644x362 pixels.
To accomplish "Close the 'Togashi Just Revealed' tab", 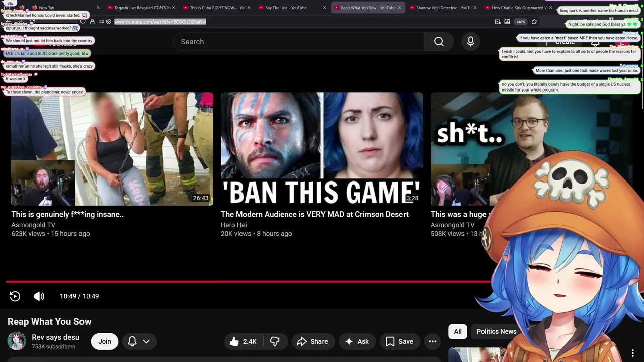I will tap(173, 8).
